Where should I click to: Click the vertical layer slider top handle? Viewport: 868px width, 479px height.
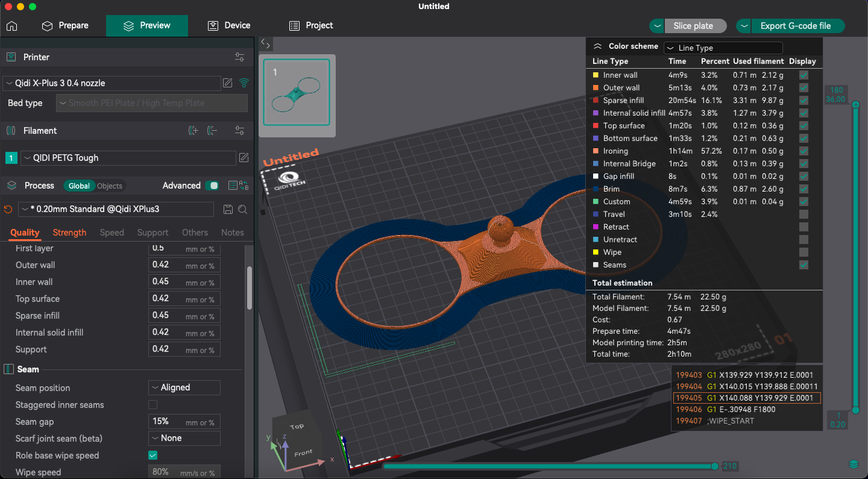(x=855, y=105)
